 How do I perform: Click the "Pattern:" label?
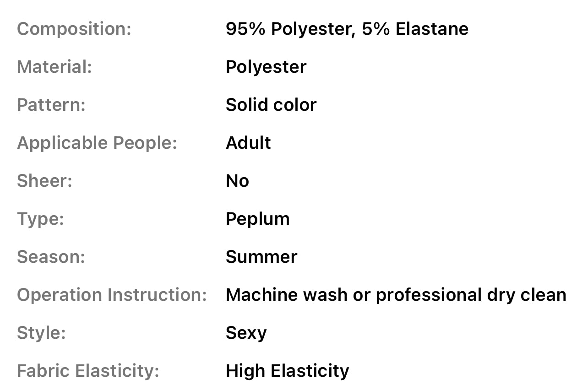[51, 105]
